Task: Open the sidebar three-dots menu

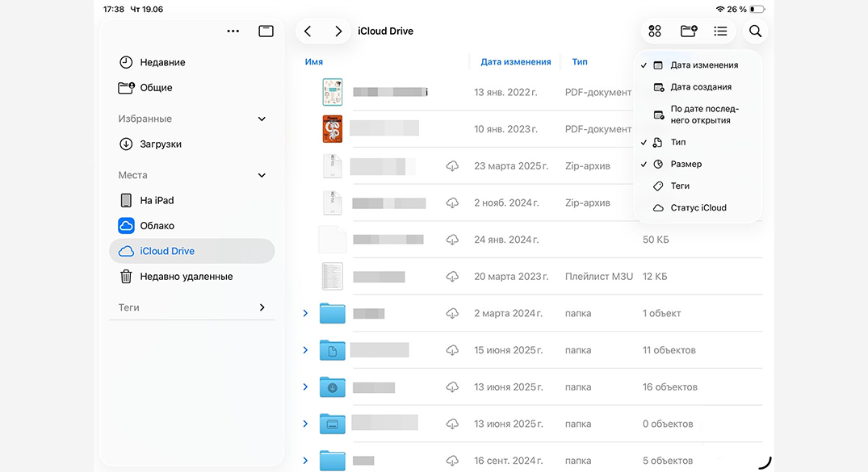Action: coord(233,31)
